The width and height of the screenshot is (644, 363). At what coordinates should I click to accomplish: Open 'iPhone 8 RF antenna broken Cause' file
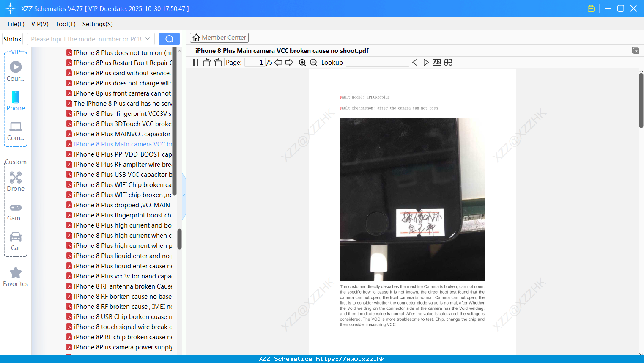[119, 286]
